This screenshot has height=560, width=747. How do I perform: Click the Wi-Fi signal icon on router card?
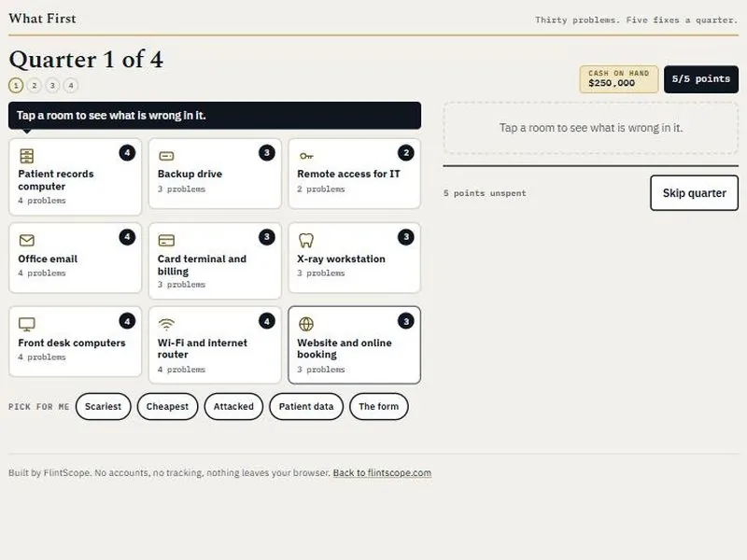coord(166,324)
